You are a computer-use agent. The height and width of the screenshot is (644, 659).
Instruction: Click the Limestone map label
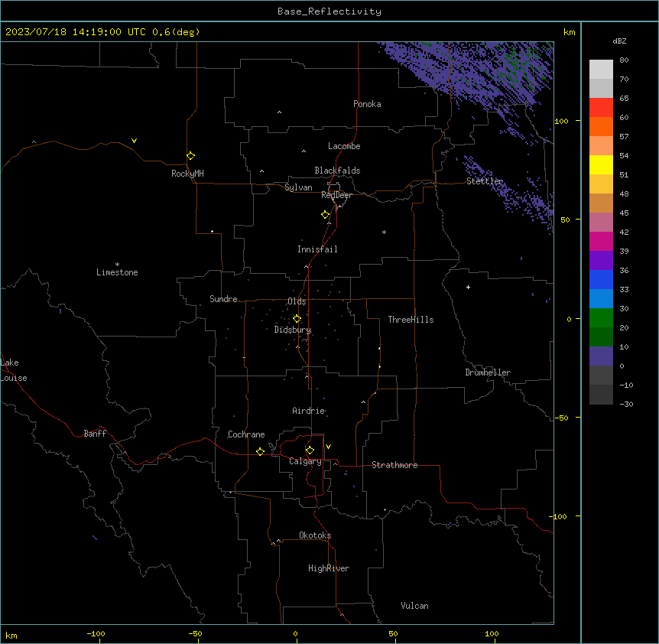click(117, 272)
